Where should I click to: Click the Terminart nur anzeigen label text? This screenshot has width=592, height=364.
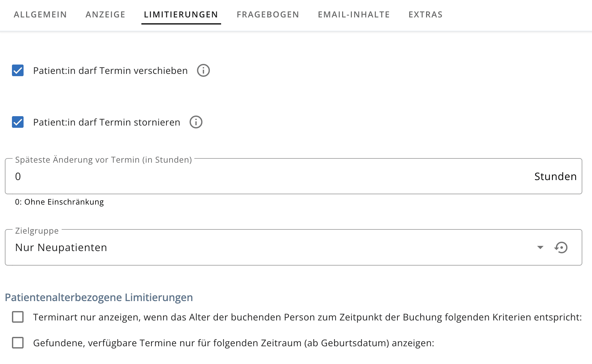tap(307, 317)
